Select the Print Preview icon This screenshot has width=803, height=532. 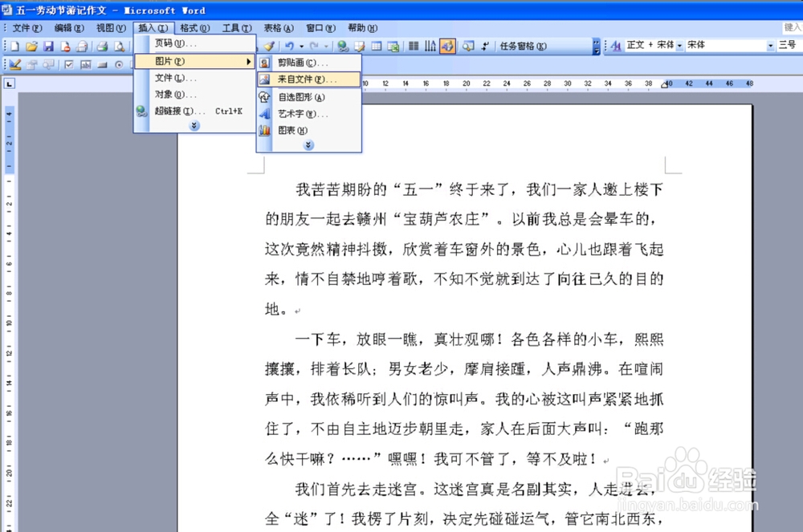(120, 46)
